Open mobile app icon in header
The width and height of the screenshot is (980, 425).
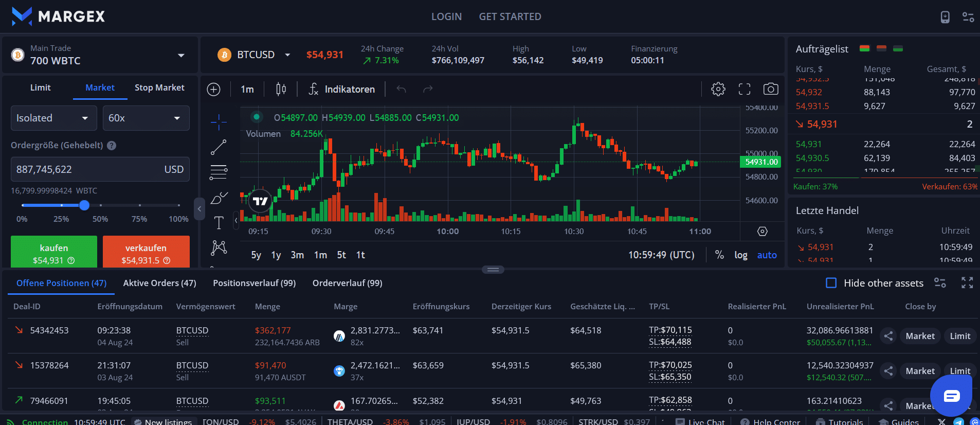tap(945, 17)
